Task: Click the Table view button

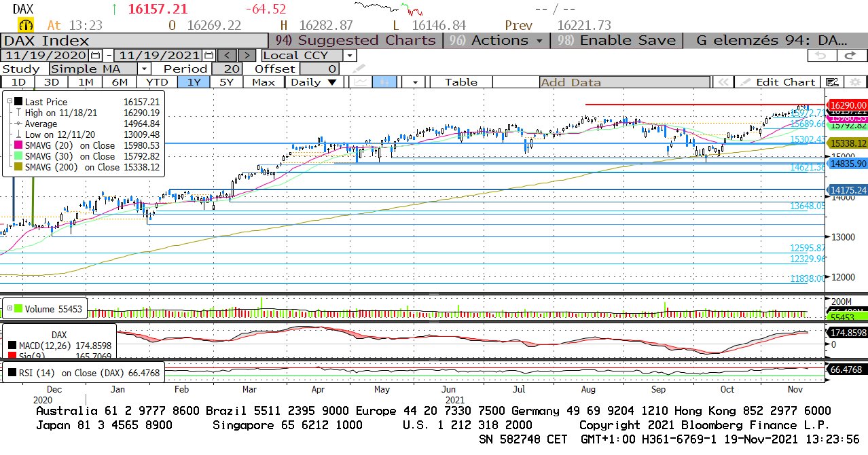Action: pos(461,81)
